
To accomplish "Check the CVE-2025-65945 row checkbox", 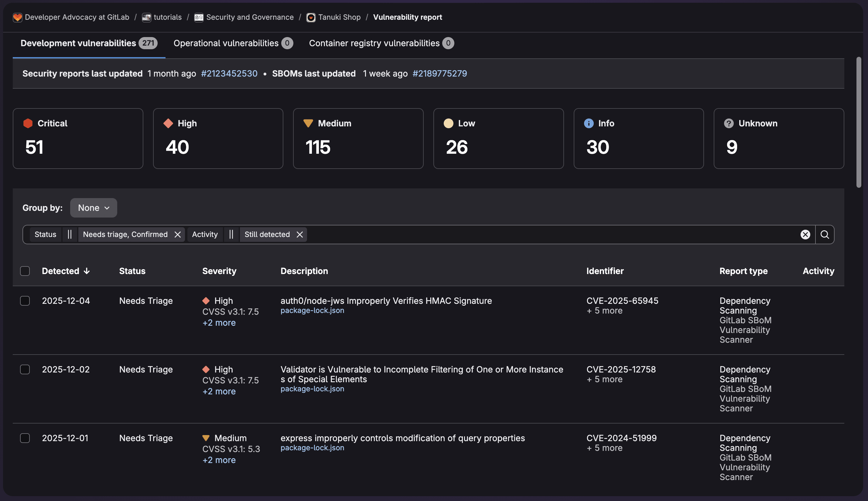I will 25,301.
